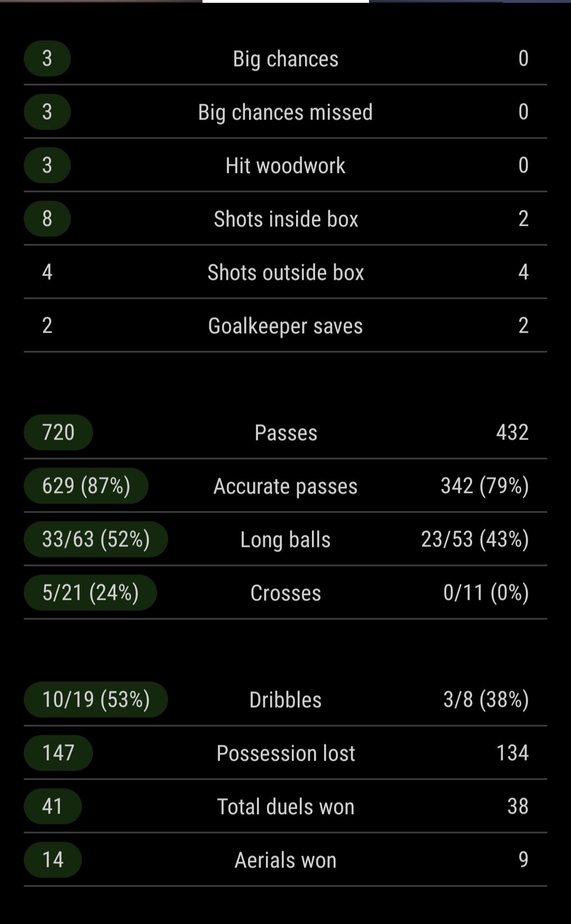571x924 pixels.
Task: Tap the 8 badge for Shots inside box
Action: [x=47, y=218]
